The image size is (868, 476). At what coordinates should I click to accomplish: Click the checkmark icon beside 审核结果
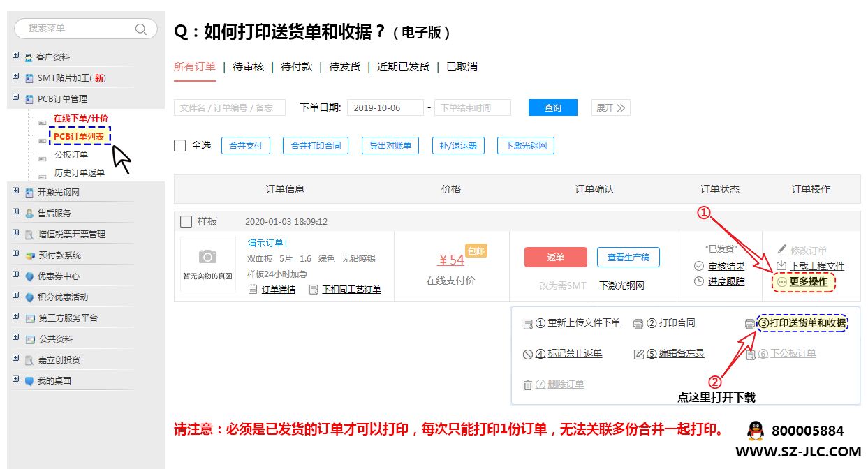698,265
